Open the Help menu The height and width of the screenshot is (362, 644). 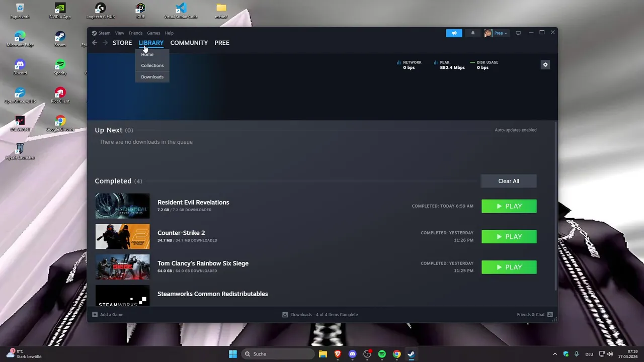pyautogui.click(x=169, y=33)
